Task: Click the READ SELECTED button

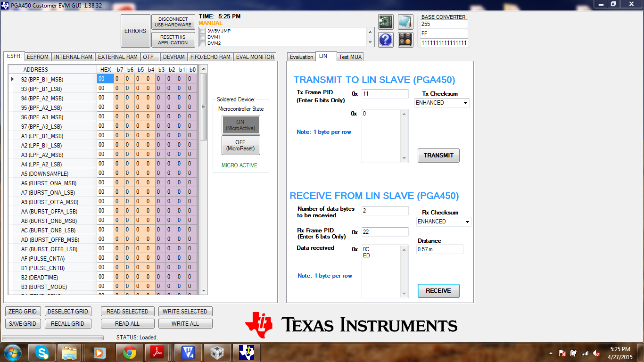Action: 127,312
